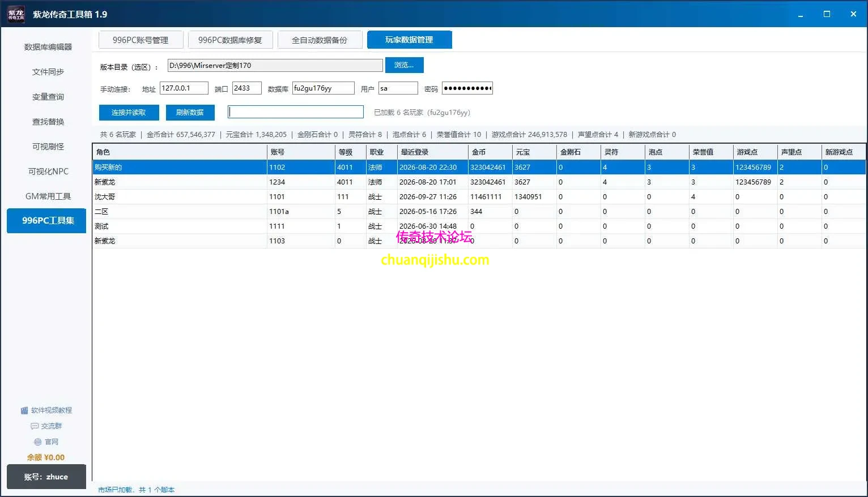The image size is (868, 497).
Task: Select the 测试 player row
Action: 479,226
